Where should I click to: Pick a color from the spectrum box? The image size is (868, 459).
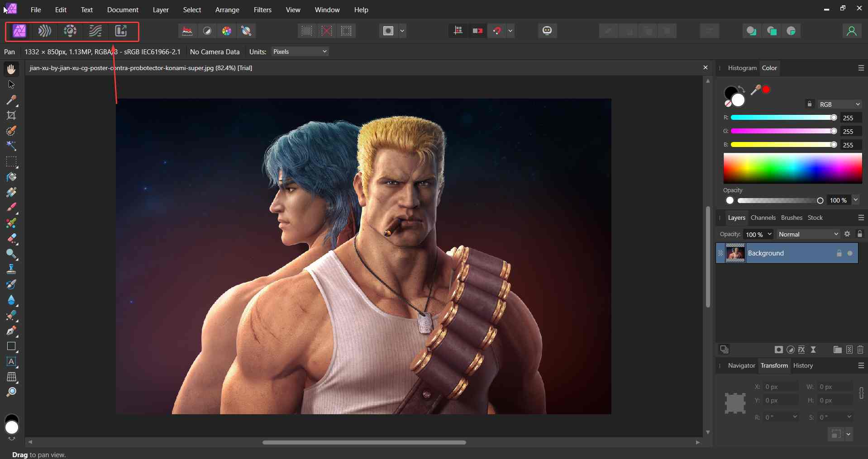click(x=792, y=168)
